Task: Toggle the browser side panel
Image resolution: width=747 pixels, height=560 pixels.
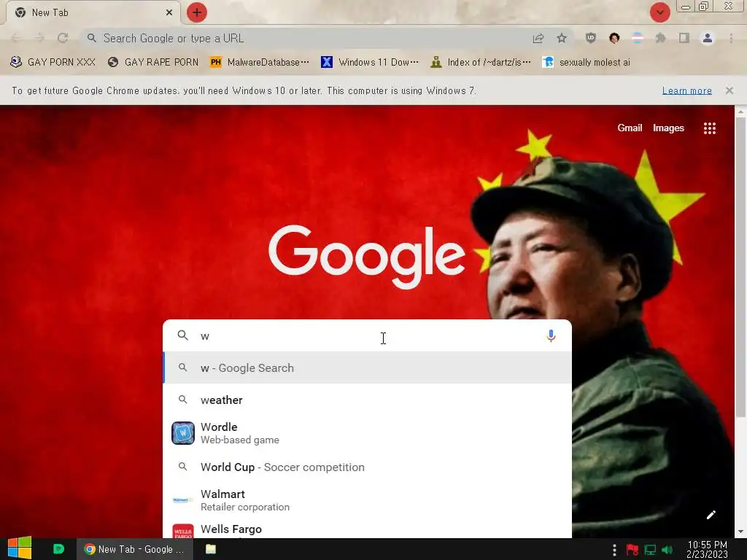Action: pos(684,38)
